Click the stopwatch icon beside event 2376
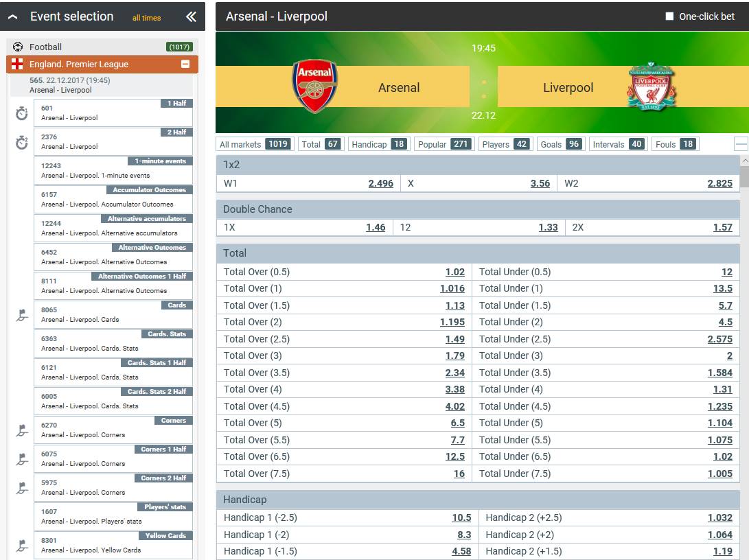This screenshot has height=560, width=749. [x=21, y=142]
